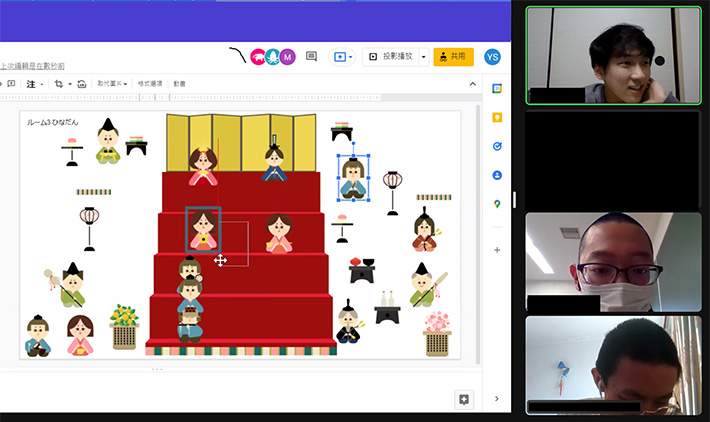Screen dimensions: 710x422
Task: Expand the 取代圖片 replace image dropdown
Action: [112, 84]
